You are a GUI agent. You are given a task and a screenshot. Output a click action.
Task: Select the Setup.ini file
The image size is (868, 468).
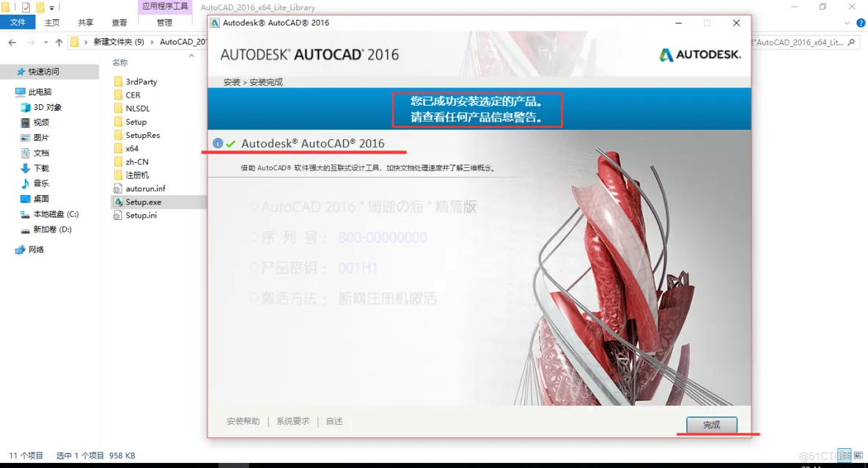pyautogui.click(x=141, y=216)
